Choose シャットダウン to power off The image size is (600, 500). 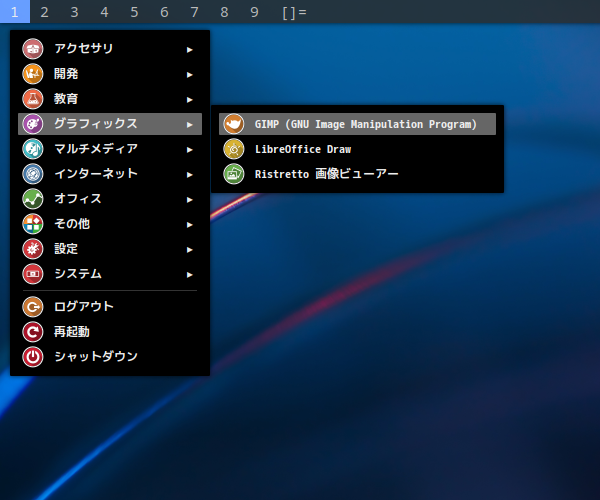tap(110, 357)
